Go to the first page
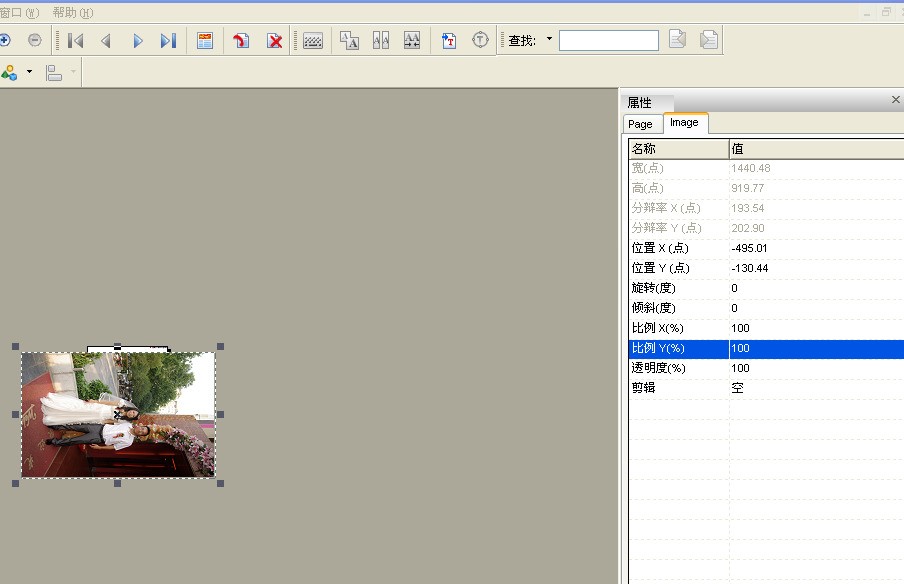 click(75, 41)
